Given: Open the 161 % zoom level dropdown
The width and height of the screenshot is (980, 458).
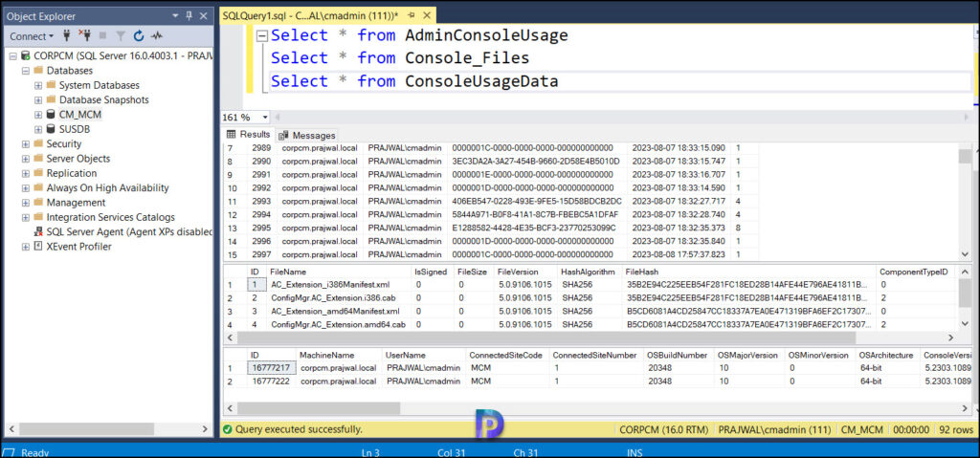Looking at the screenshot, I should [265, 117].
